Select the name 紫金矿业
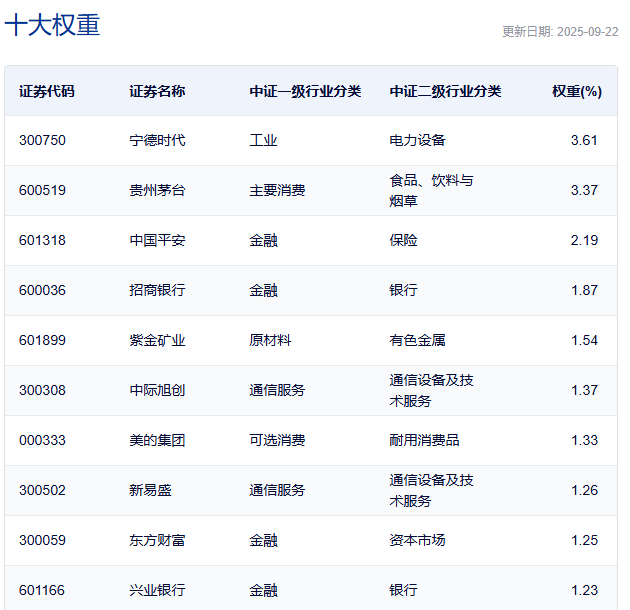Viewport: 630px width, 610px height. point(157,340)
